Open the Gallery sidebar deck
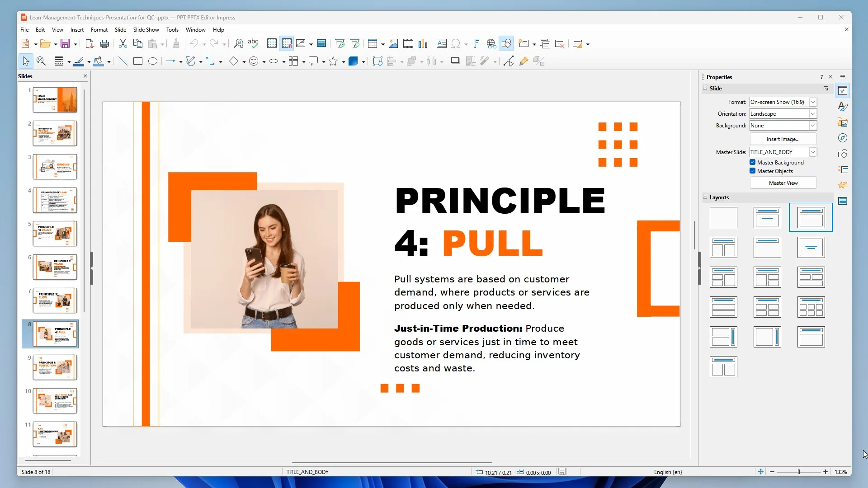This screenshot has width=868, height=488. click(843, 122)
